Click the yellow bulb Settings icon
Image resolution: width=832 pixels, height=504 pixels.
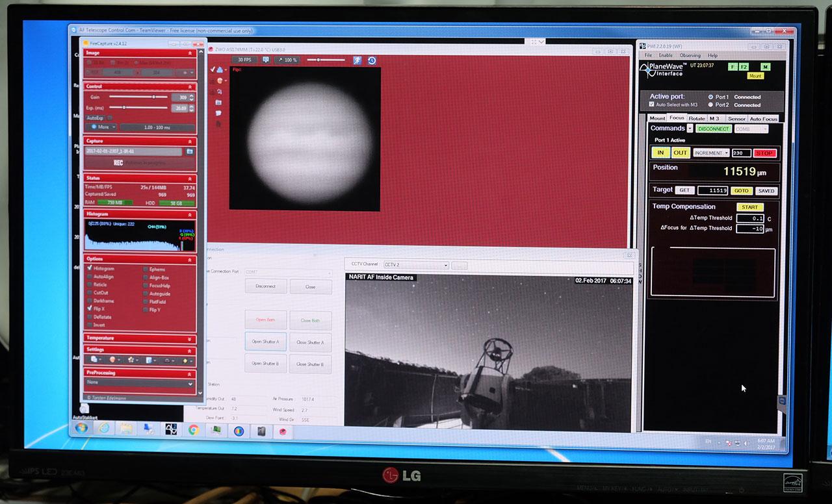187,360
